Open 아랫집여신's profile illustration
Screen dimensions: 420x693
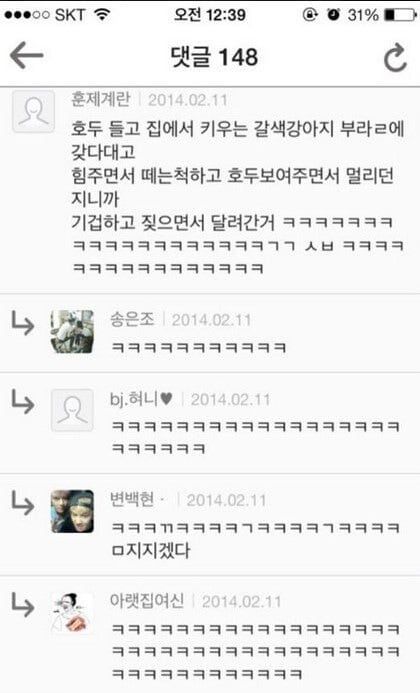pyautogui.click(x=72, y=613)
